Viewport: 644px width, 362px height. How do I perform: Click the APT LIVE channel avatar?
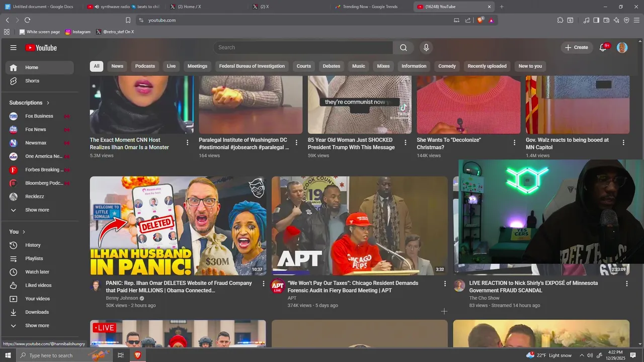pyautogui.click(x=278, y=286)
